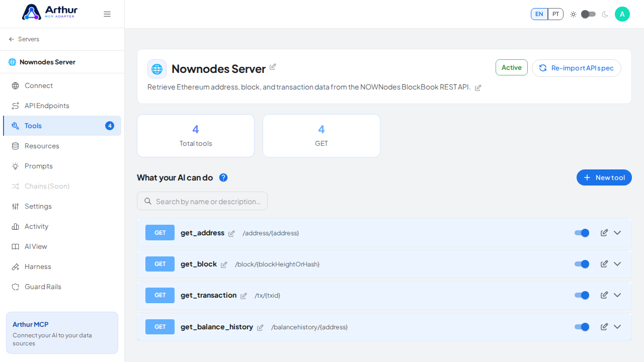
Task: Click GET badge of get_transaction
Action: (x=160, y=295)
